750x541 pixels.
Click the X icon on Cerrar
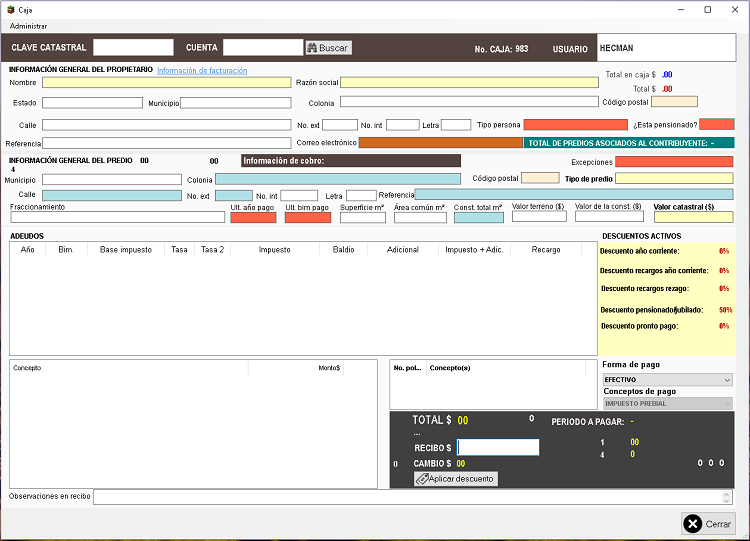coord(694,524)
